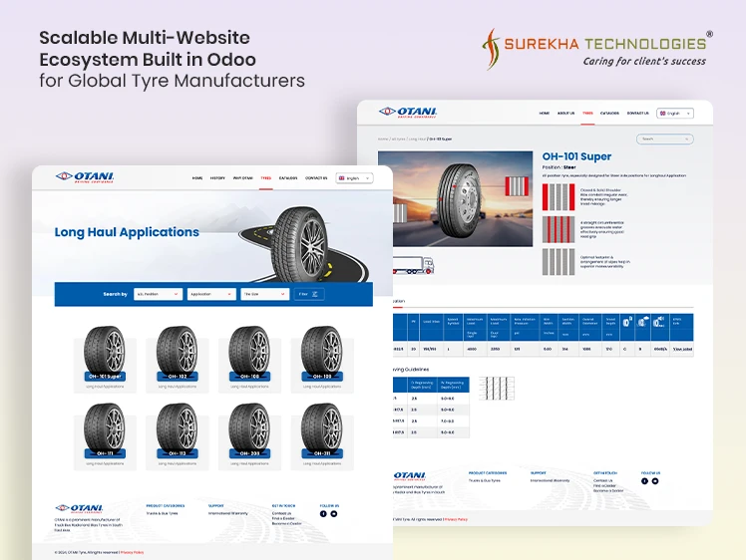746x560 pixels.
Task: Open the OH-111 tyre card
Action: click(x=105, y=436)
